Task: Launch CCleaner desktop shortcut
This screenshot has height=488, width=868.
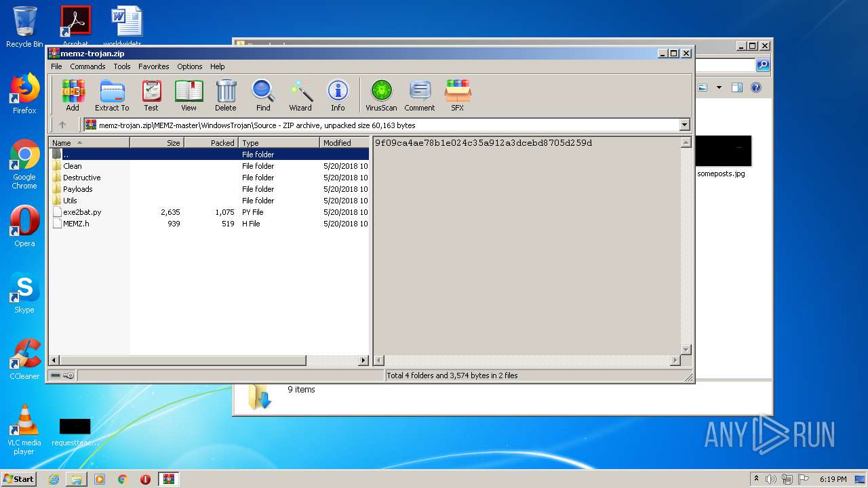Action: click(x=24, y=359)
